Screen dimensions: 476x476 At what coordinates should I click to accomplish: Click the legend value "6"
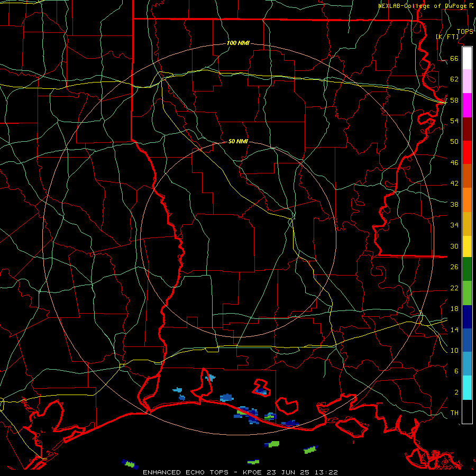456,371
